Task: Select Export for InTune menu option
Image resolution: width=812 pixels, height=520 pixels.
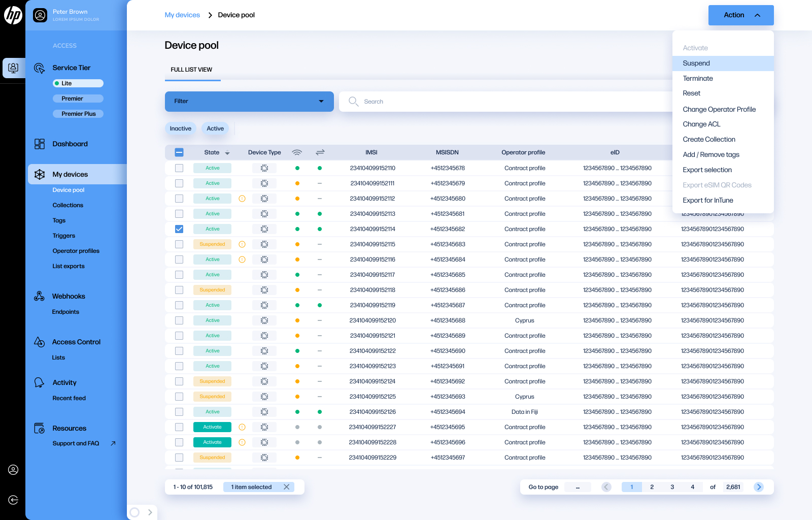Action: pos(707,201)
